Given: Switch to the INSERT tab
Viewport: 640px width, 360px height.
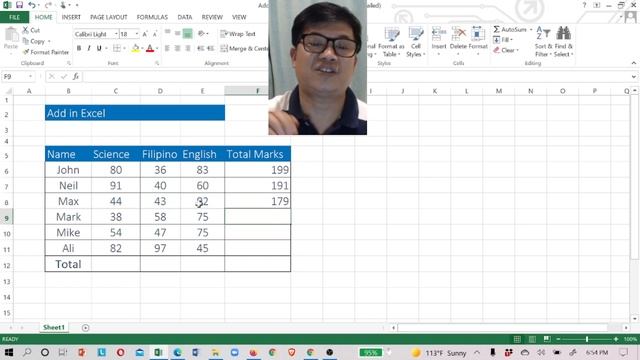Looking at the screenshot, I should pyautogui.click(x=71, y=17).
